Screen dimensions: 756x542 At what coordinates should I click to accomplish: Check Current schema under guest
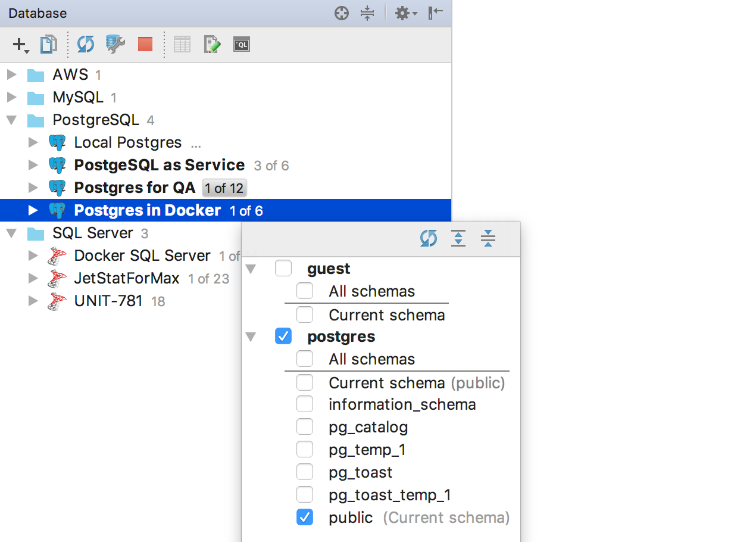pos(305,314)
